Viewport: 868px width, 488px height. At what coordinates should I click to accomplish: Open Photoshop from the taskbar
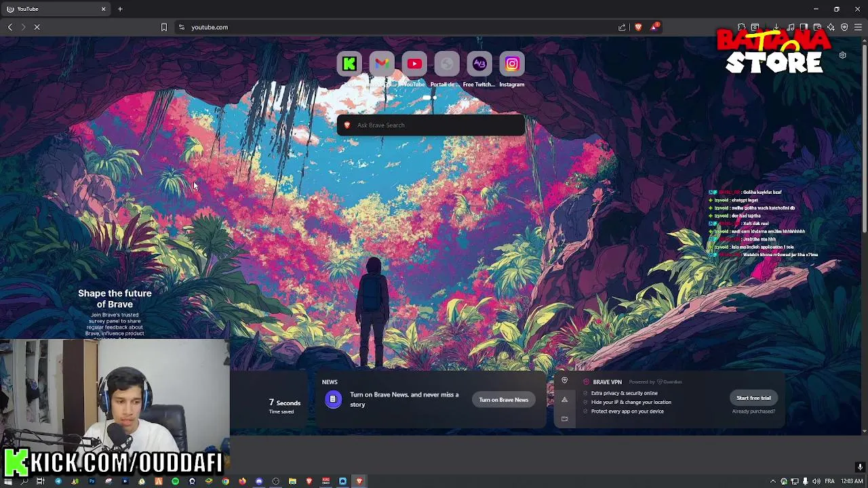pyautogui.click(x=92, y=481)
